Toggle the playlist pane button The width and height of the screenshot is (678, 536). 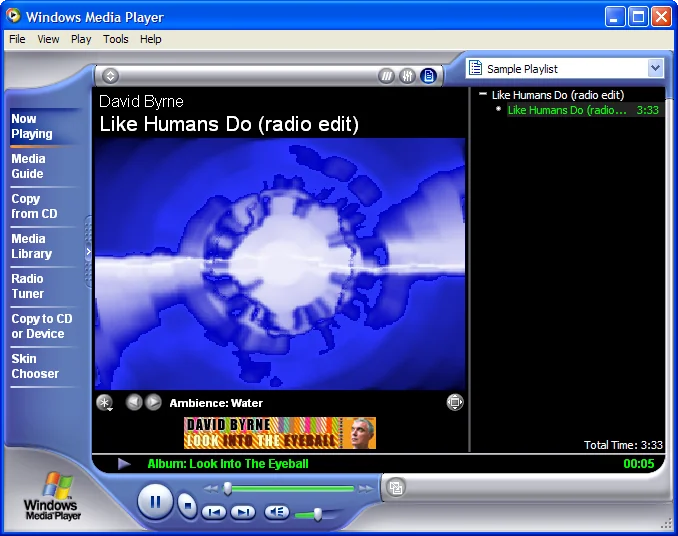(428, 77)
